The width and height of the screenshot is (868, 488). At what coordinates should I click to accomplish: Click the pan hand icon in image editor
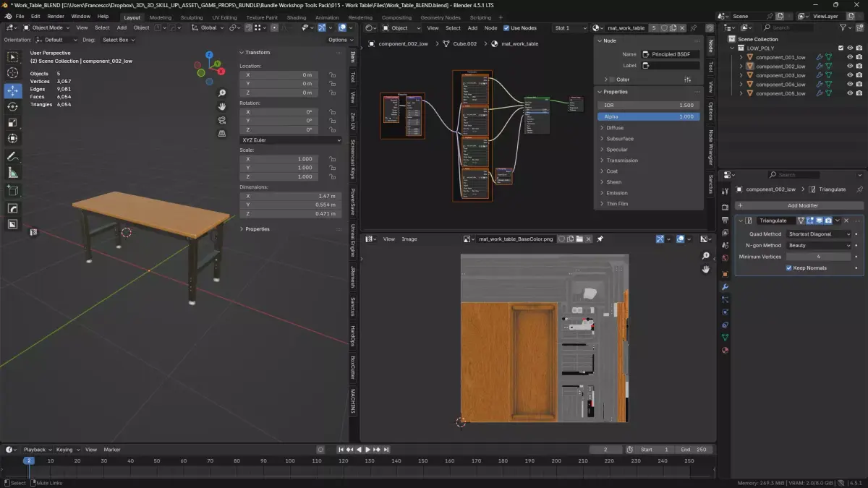(706, 270)
